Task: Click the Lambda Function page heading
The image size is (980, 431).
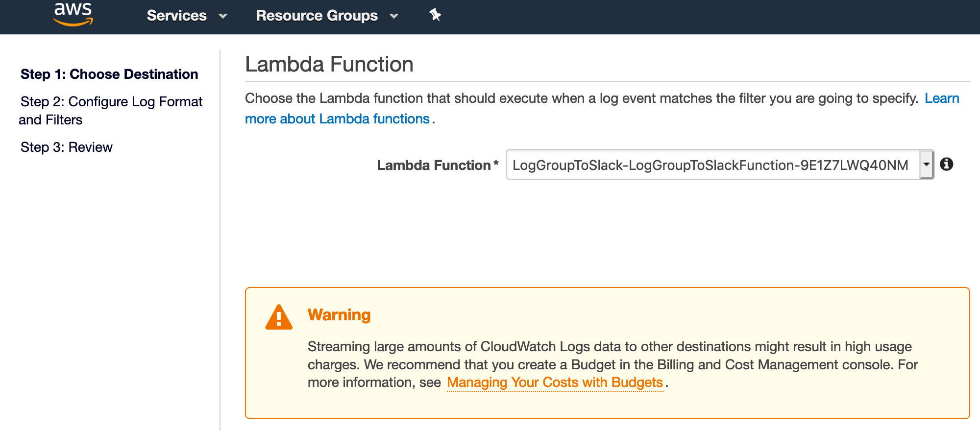Action: tap(329, 65)
